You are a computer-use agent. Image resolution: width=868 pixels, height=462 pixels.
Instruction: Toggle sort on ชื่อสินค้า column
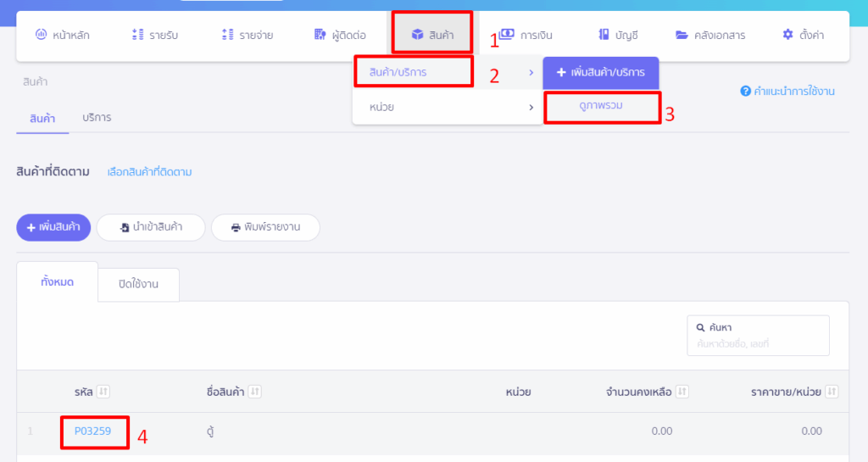tap(254, 392)
